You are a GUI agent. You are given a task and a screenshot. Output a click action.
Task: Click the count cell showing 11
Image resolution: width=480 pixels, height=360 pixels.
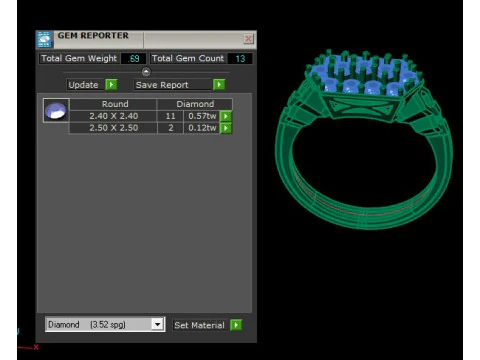170,116
